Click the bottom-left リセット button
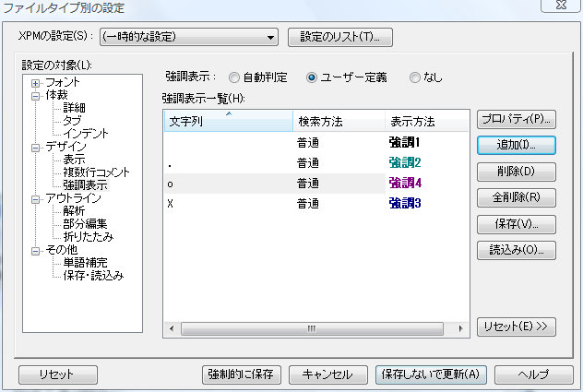 57,374
